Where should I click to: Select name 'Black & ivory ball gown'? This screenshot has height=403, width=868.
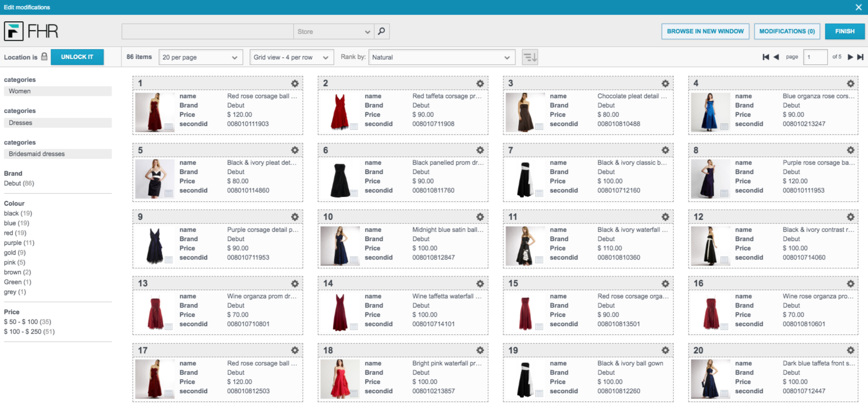click(630, 363)
